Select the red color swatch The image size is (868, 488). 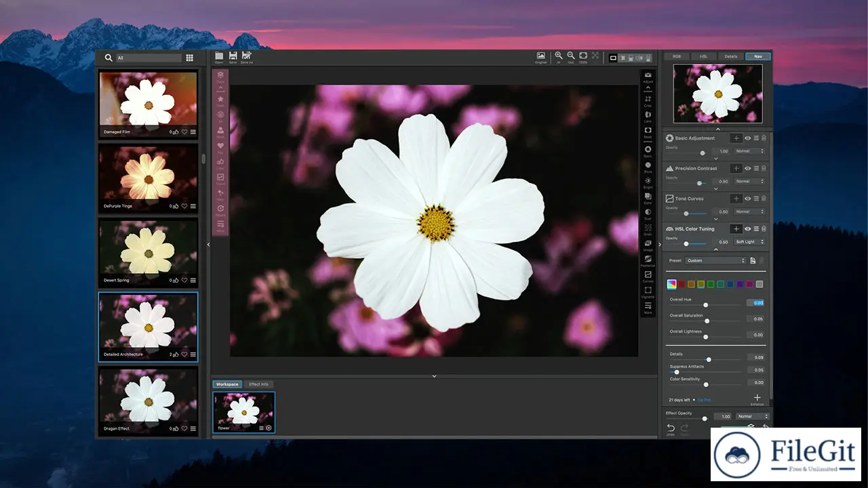tap(681, 284)
